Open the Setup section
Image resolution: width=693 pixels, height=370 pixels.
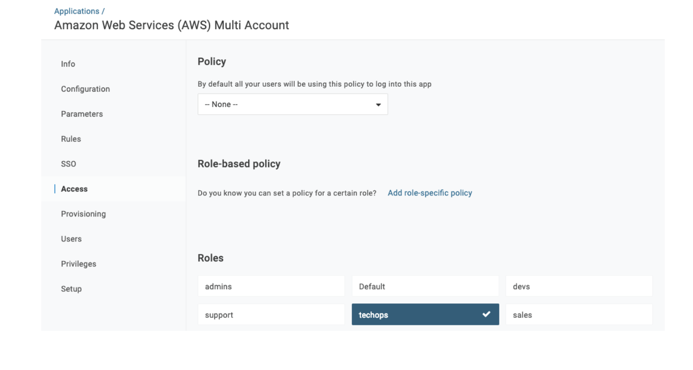(x=71, y=289)
